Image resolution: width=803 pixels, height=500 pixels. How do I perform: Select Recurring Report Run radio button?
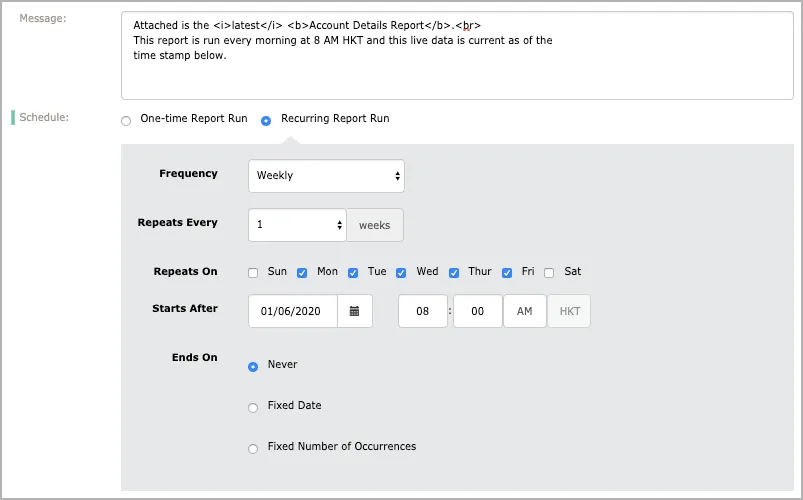pos(266,121)
